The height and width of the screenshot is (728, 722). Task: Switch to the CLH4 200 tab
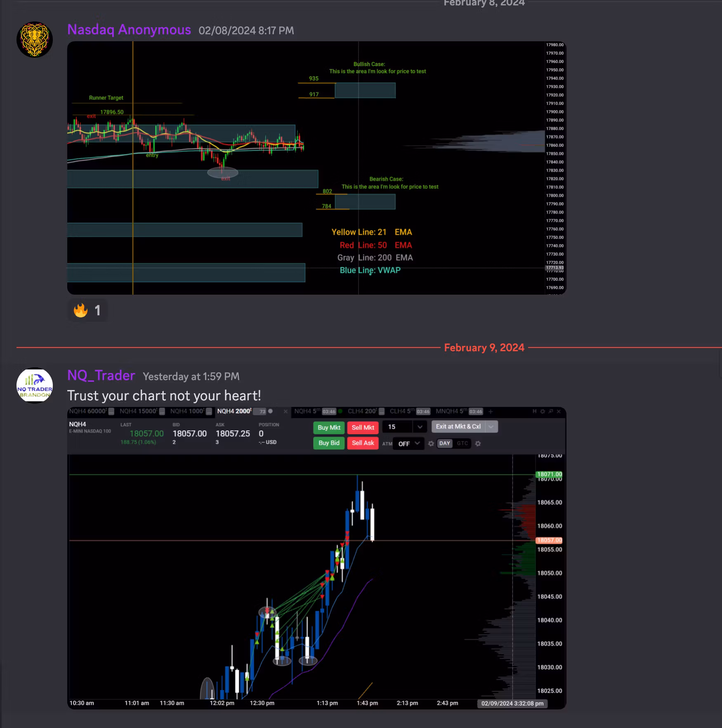[362, 411]
